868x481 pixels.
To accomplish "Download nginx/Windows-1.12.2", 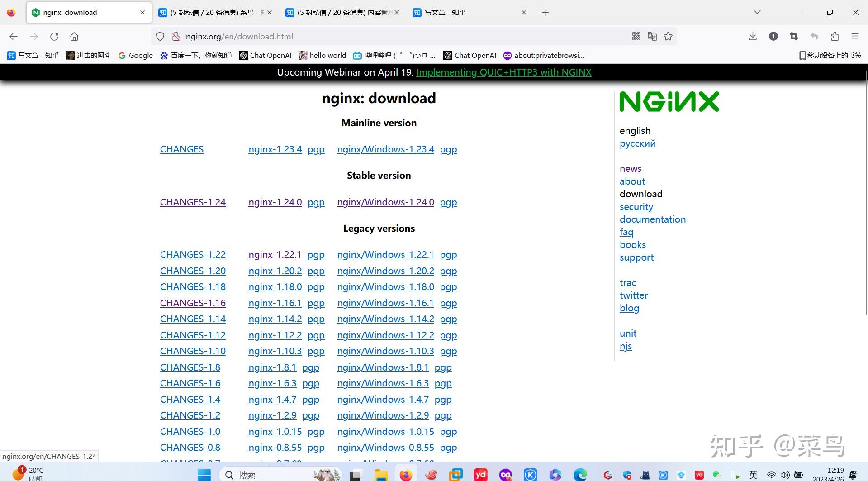I will [385, 335].
